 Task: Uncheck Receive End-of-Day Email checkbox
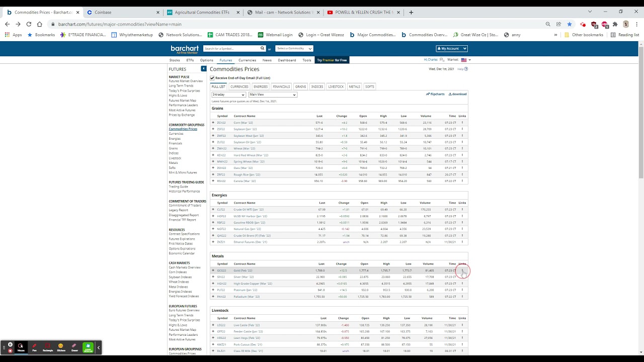(212, 78)
